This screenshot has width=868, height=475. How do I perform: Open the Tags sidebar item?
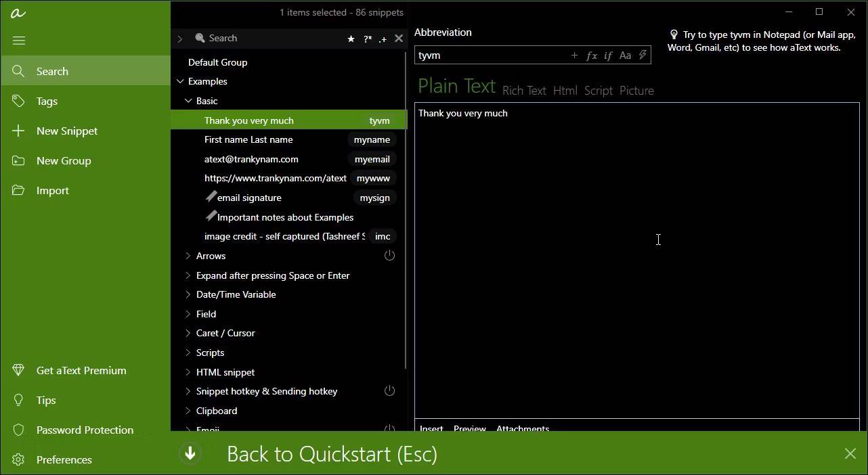coord(85,101)
